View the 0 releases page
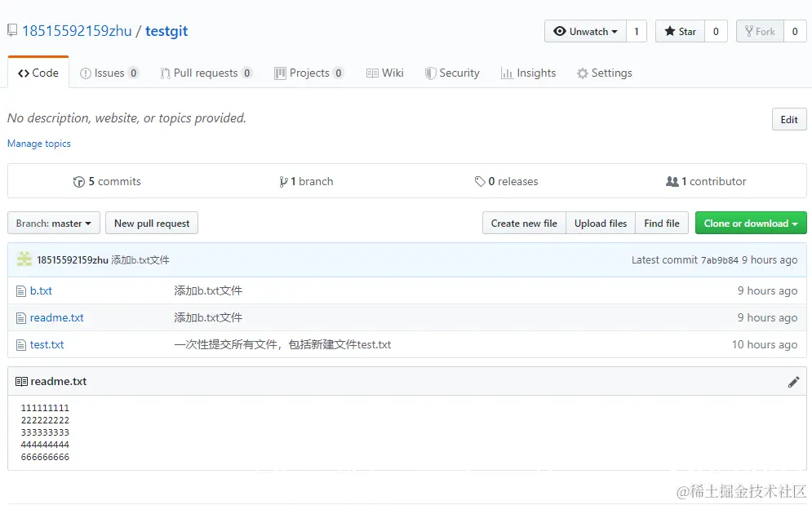 507,181
